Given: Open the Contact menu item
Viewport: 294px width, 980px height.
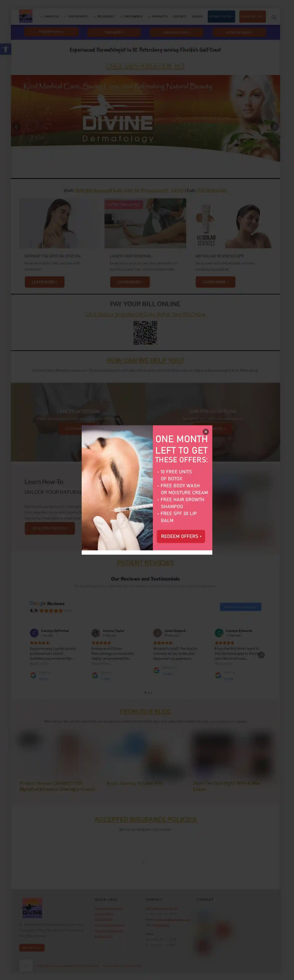Looking at the screenshot, I should (x=179, y=16).
